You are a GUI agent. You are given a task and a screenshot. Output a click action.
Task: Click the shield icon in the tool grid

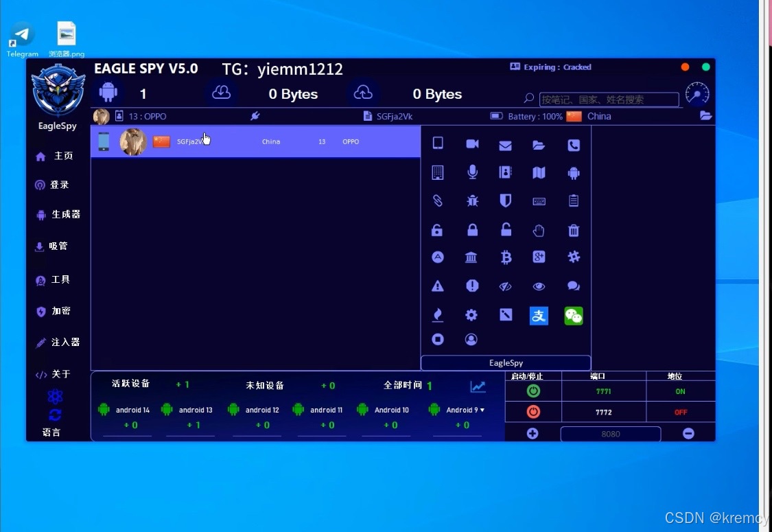(x=505, y=200)
